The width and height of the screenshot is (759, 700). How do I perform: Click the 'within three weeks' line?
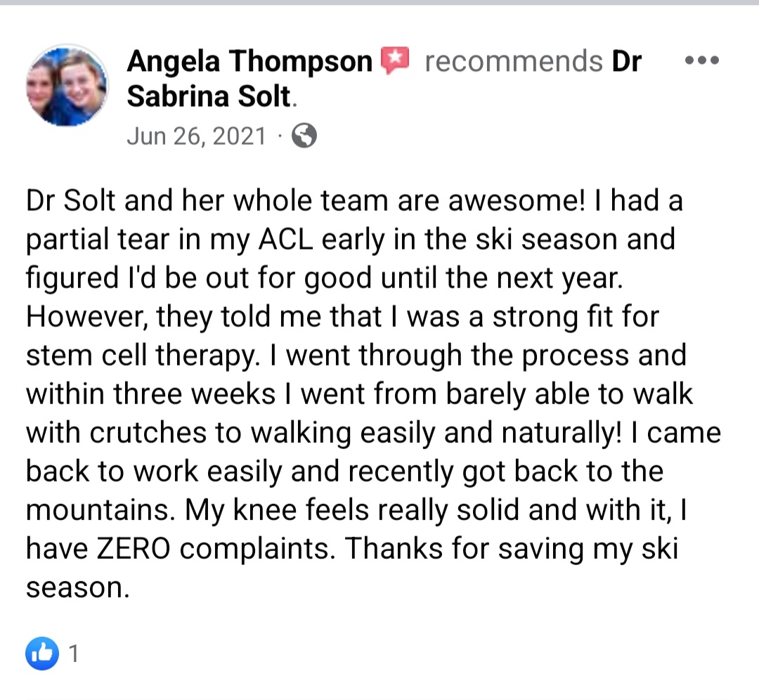pos(359,394)
